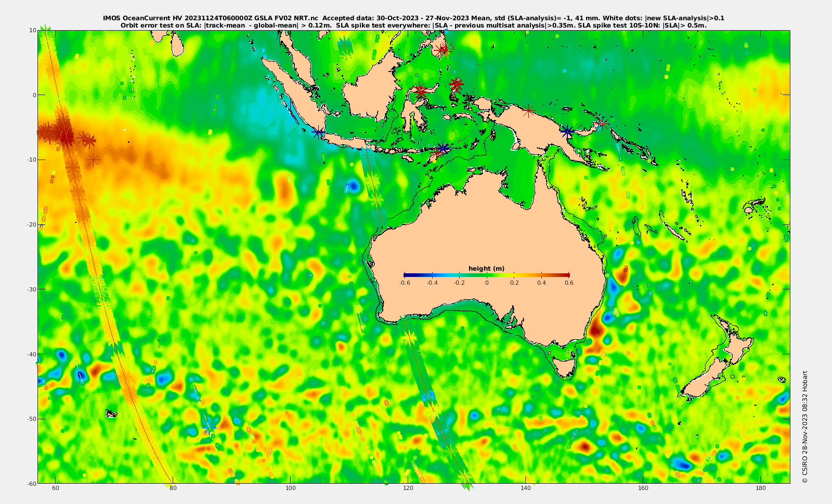Screen dimensions: 832x504
Task: Click the 'Orbit error test on SLA' text
Action: pos(161,25)
